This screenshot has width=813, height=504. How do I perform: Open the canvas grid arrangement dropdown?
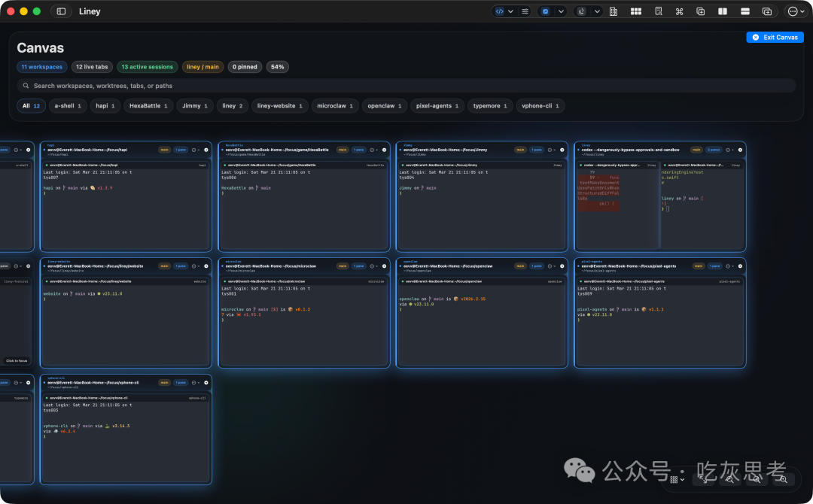coord(677,479)
